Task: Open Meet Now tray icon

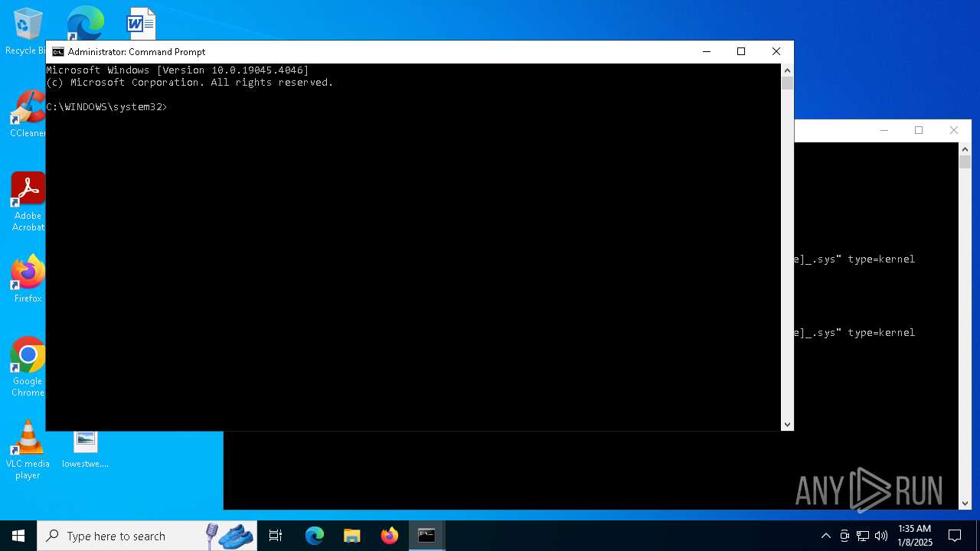Action: click(844, 536)
